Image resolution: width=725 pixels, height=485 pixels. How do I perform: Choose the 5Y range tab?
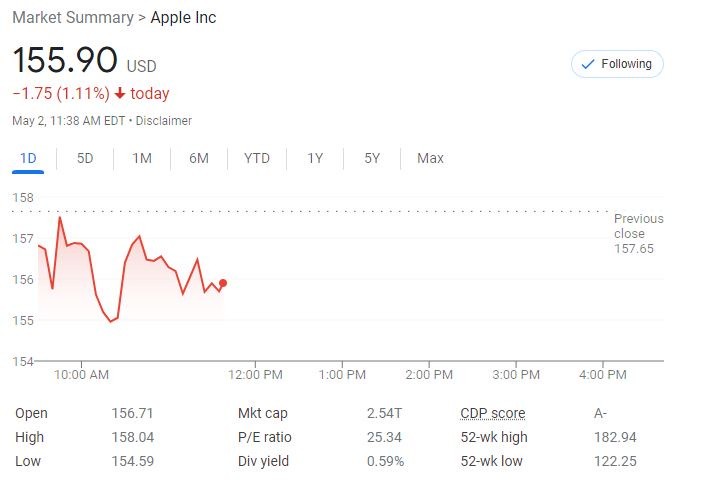pyautogui.click(x=372, y=158)
